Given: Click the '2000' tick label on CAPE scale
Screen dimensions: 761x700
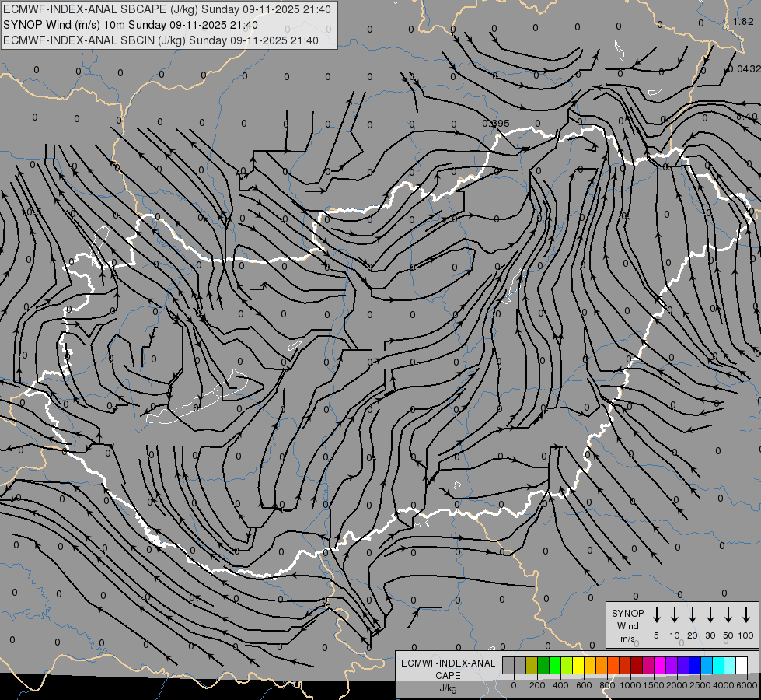Looking at the screenshot, I should 677,685.
